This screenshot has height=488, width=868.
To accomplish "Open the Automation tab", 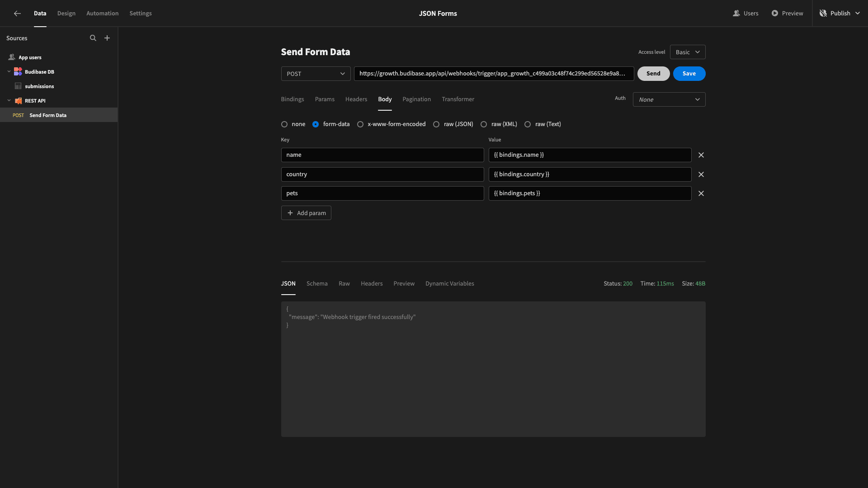I will [103, 14].
